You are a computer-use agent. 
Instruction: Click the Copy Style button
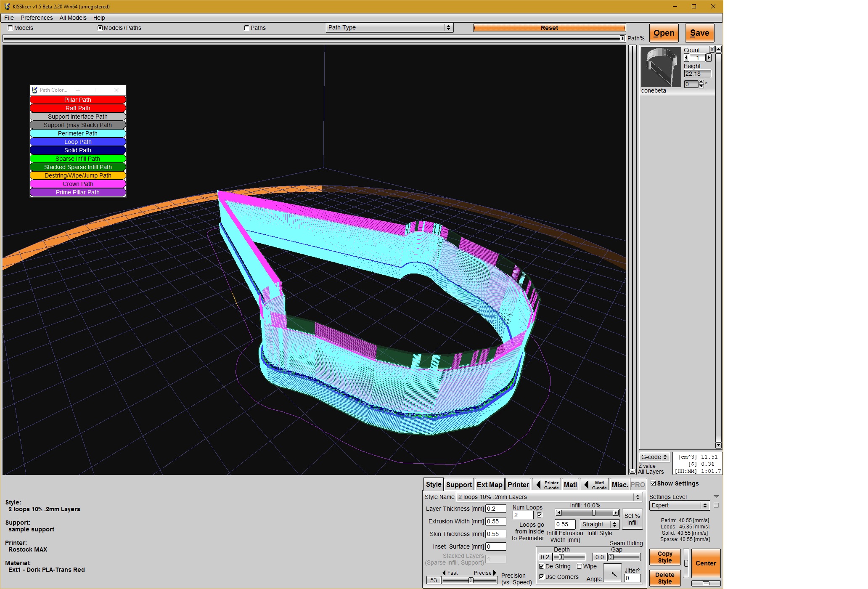(x=664, y=557)
